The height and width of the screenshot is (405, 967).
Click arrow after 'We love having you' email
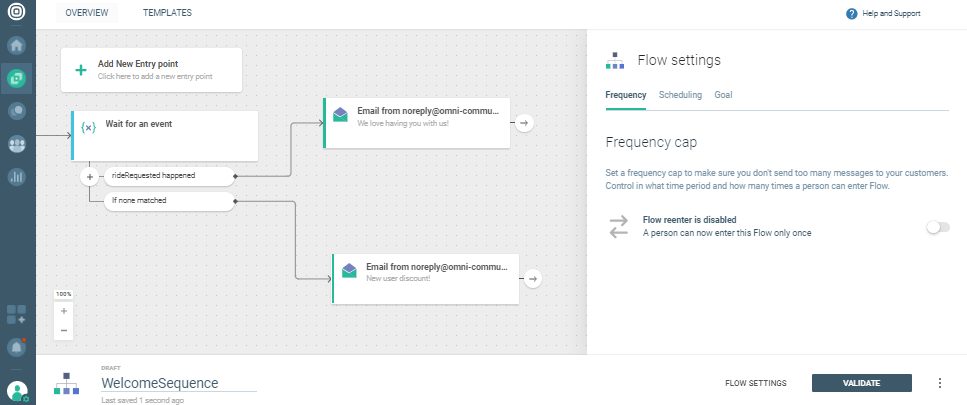pos(525,122)
